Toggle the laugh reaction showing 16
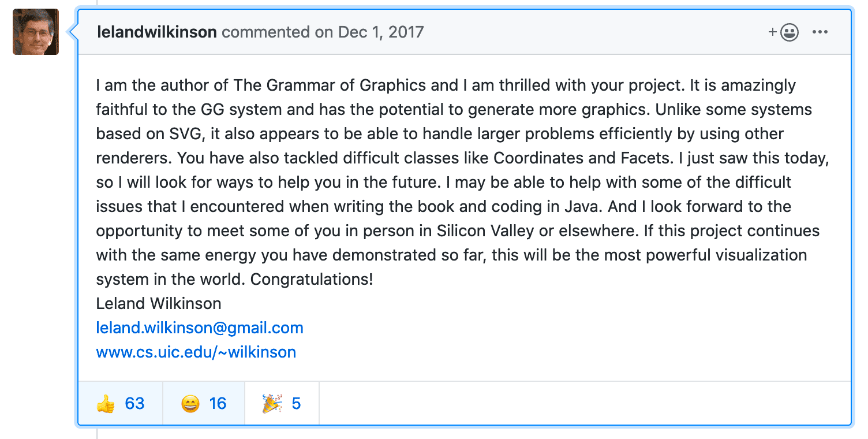This screenshot has height=439, width=868. [204, 403]
